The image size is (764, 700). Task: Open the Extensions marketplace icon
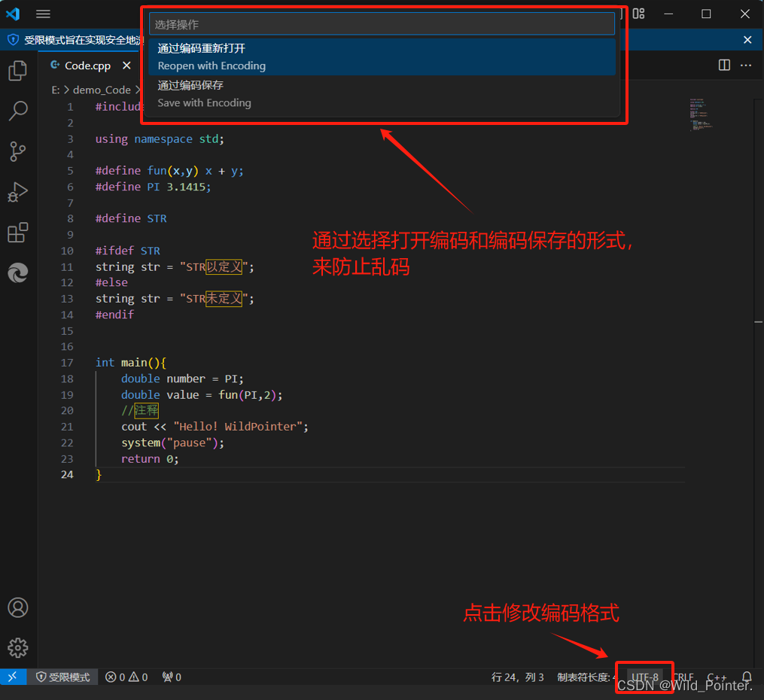(18, 233)
